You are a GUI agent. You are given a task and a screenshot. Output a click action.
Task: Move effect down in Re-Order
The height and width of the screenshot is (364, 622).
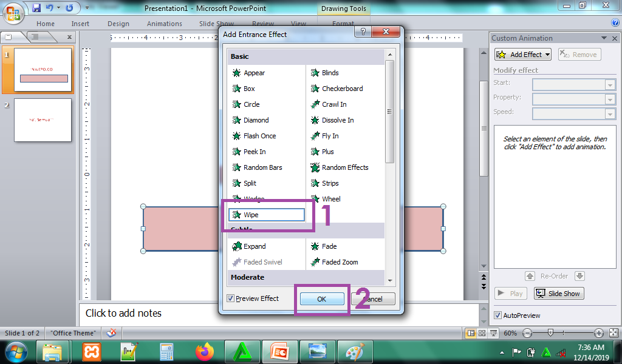click(579, 276)
